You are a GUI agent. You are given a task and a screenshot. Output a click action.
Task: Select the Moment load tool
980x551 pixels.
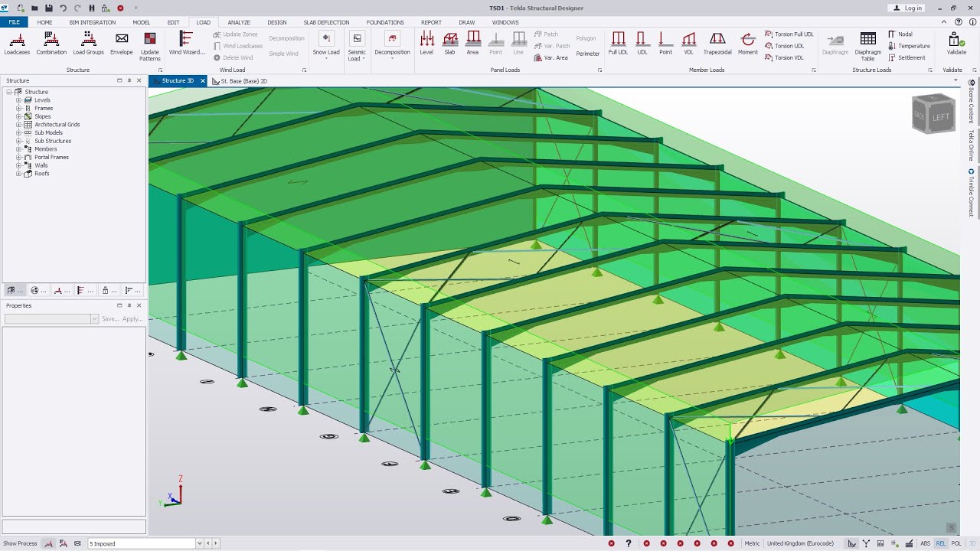(748, 44)
